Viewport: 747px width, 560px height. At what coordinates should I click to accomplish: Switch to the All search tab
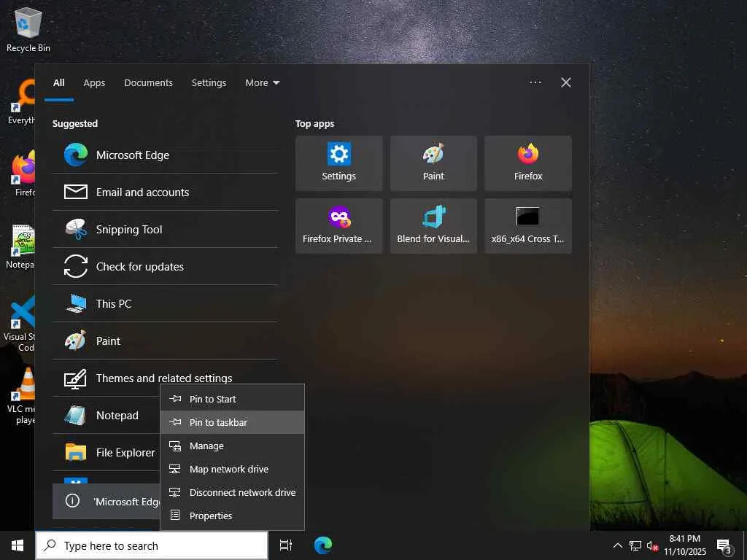[58, 83]
